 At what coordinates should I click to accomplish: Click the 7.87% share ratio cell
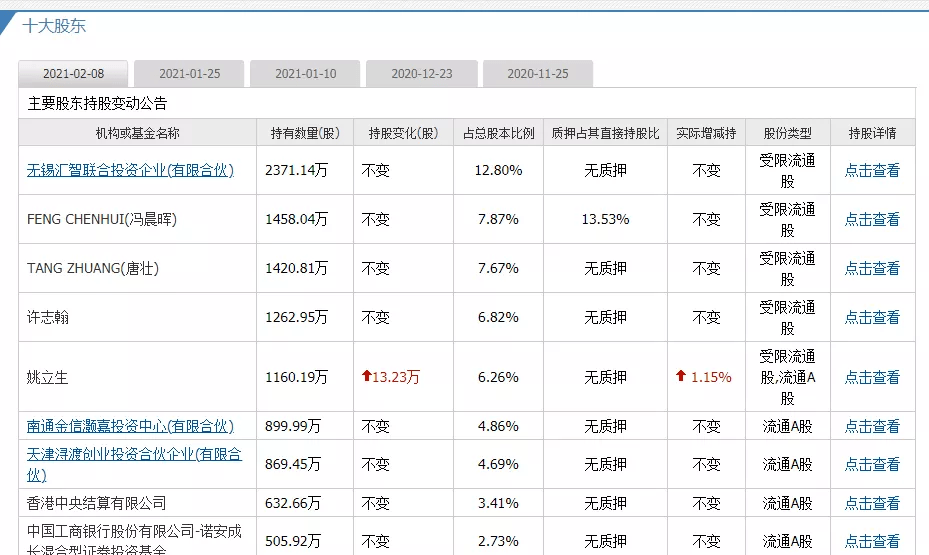pos(498,220)
